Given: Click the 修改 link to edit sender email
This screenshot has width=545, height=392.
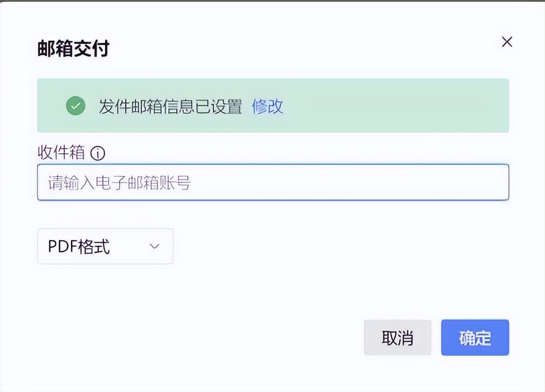Looking at the screenshot, I should click(268, 106).
